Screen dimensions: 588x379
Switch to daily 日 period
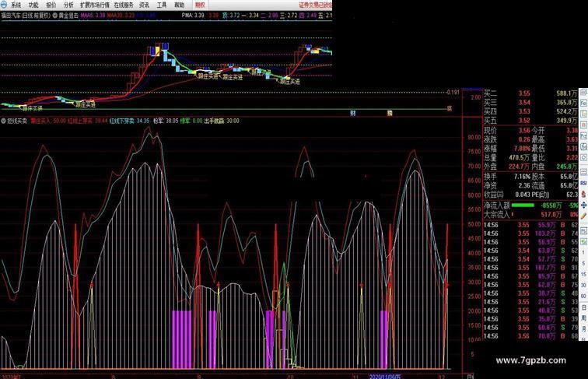tap(584, 307)
